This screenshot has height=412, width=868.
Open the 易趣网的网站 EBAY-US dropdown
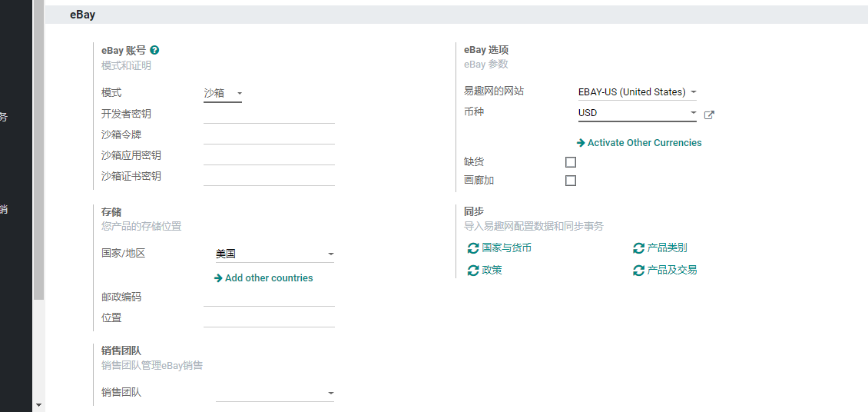click(637, 92)
